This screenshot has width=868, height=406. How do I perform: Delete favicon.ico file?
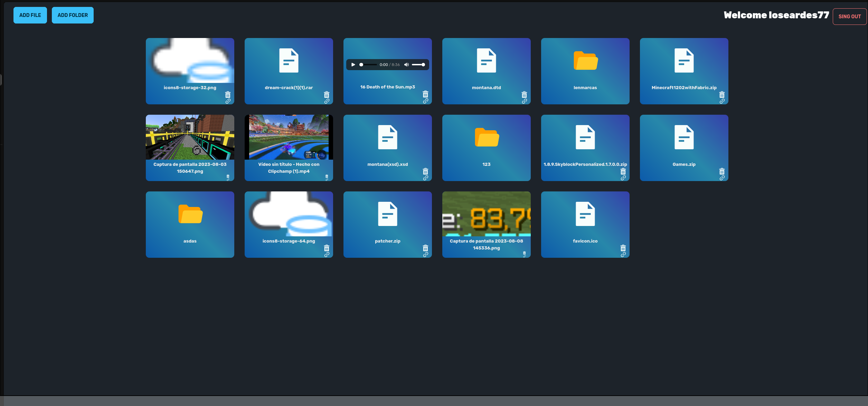pyautogui.click(x=623, y=248)
